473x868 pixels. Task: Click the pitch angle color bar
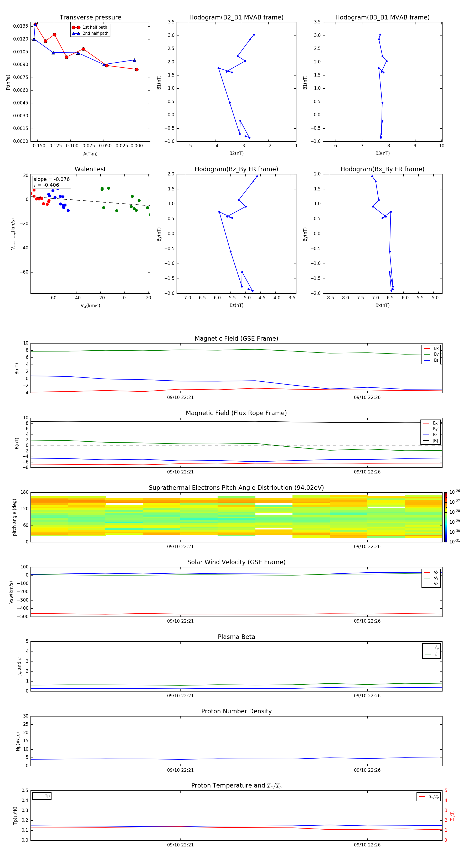tap(446, 517)
